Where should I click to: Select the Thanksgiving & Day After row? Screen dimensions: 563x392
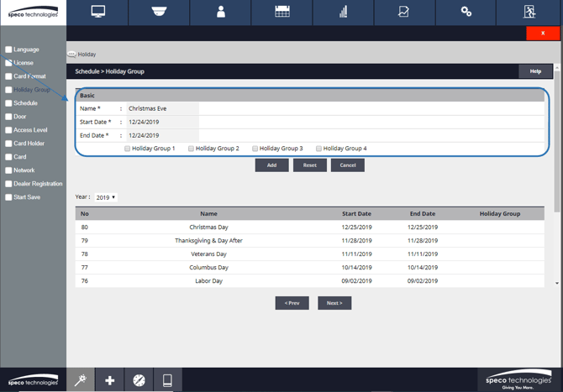pos(310,241)
